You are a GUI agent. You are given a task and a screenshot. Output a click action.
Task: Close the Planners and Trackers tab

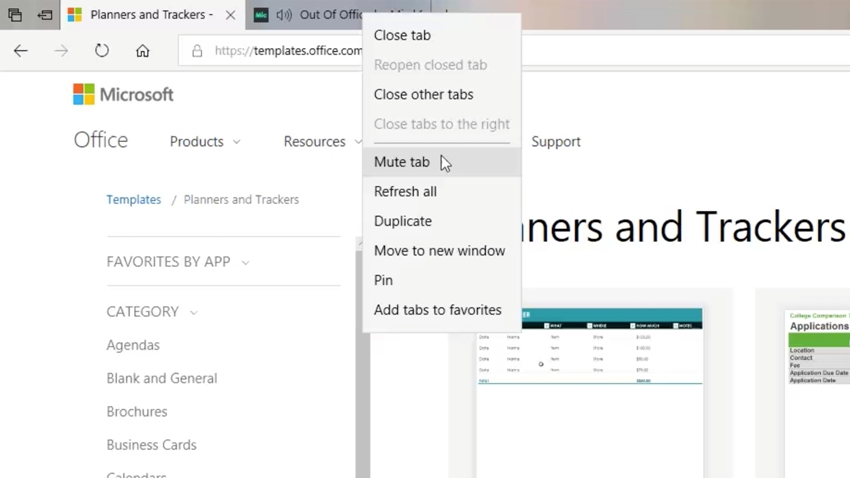(x=230, y=15)
